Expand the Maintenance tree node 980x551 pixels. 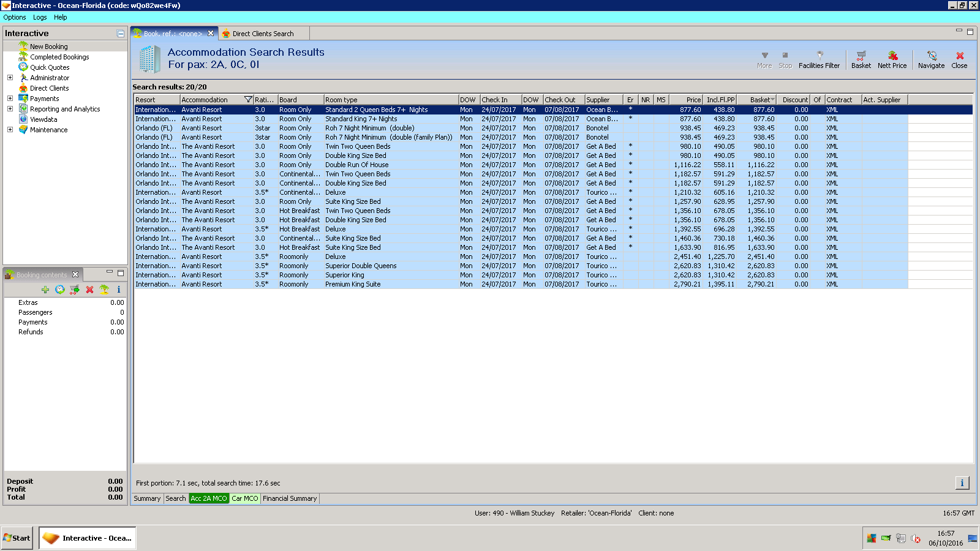(x=10, y=130)
